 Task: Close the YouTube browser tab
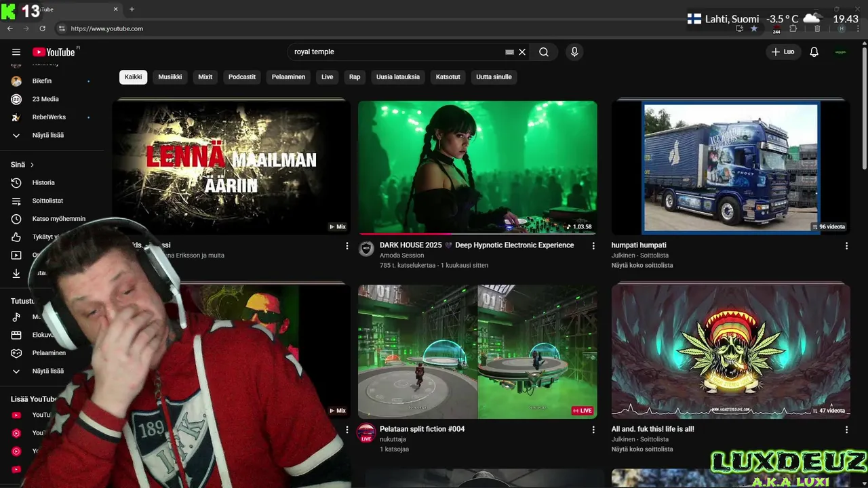(115, 9)
